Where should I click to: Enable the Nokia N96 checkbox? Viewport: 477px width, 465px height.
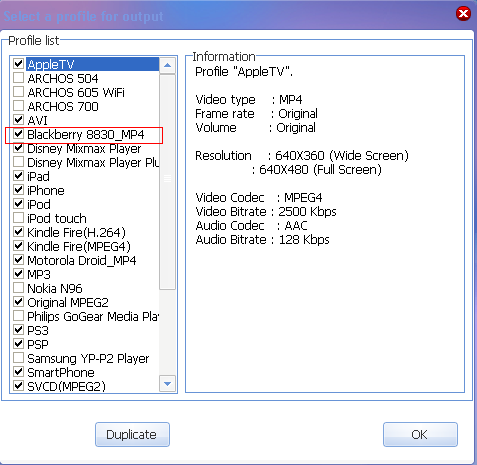coord(18,288)
